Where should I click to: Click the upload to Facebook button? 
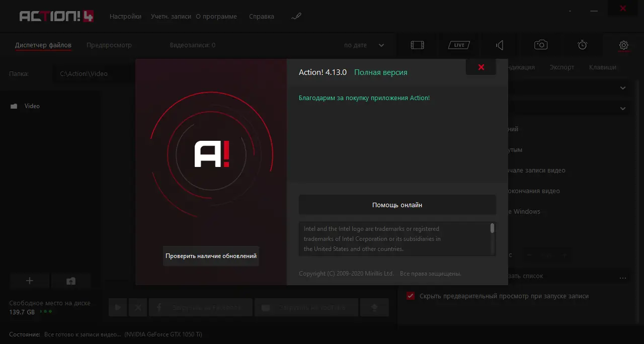pyautogui.click(x=201, y=307)
